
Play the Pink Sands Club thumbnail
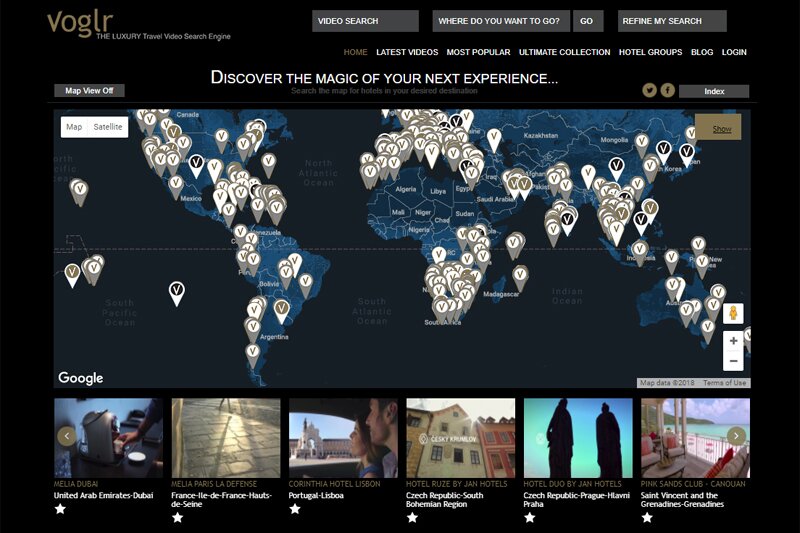click(695, 438)
